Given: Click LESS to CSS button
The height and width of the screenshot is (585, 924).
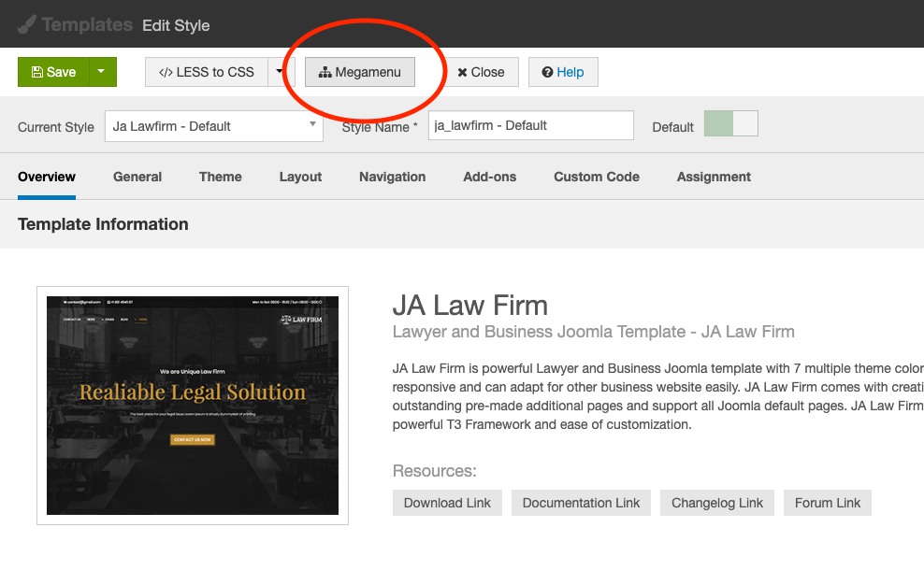Looking at the screenshot, I should point(207,72).
